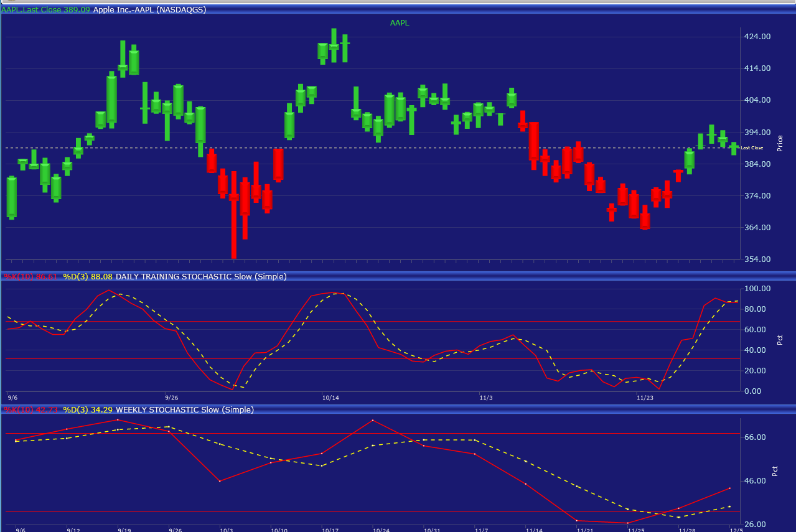Screen dimensions: 796x532
Task: Click the 374.00 price axis label
Action: 757,195
